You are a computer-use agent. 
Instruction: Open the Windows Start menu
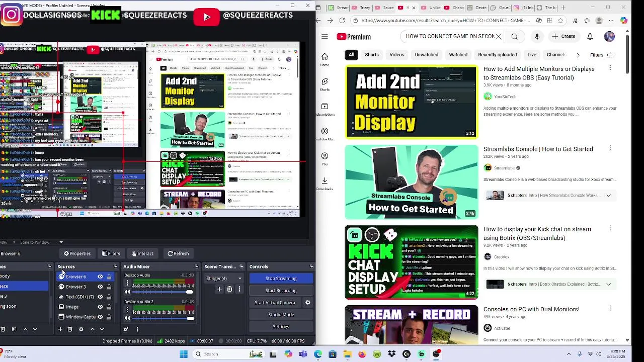(184, 354)
